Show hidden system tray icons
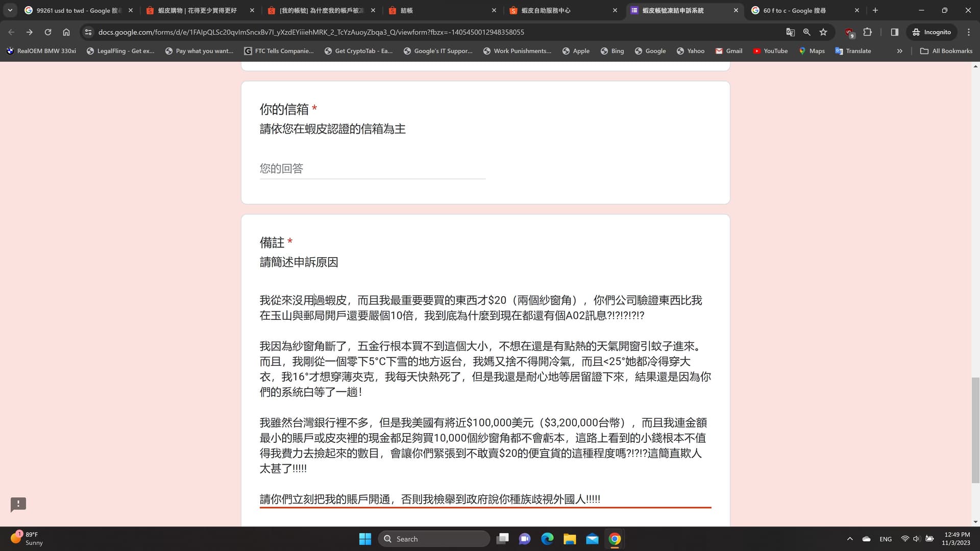The height and width of the screenshot is (551, 980). (850, 539)
